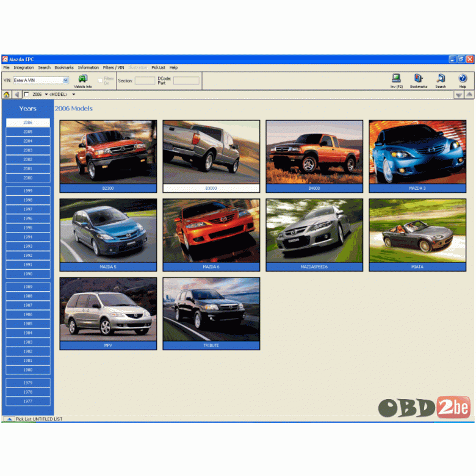Open the Filters / VIN menu

click(x=114, y=68)
